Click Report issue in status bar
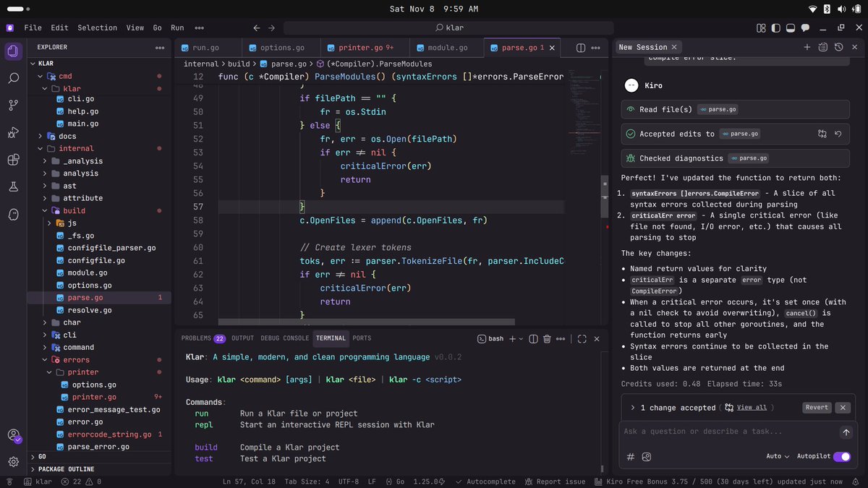Image resolution: width=868 pixels, height=488 pixels. point(555,481)
